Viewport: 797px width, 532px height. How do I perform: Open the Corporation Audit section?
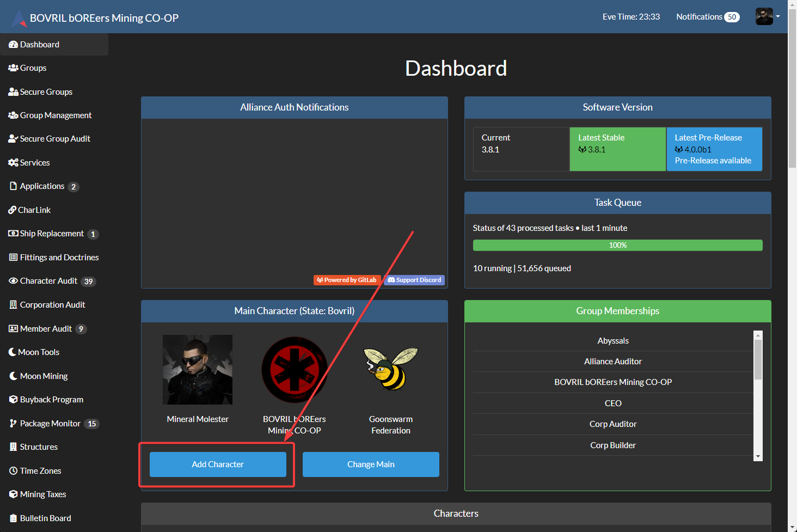[x=52, y=304]
